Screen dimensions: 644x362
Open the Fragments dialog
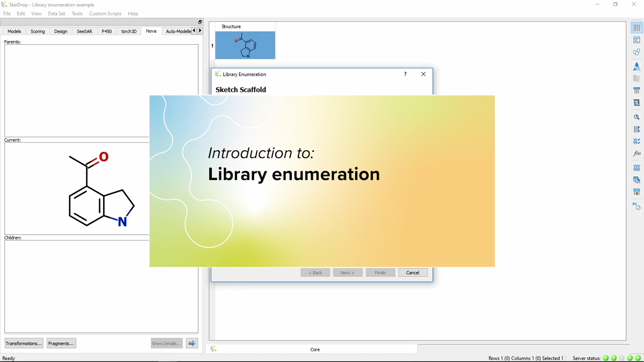pyautogui.click(x=60, y=343)
